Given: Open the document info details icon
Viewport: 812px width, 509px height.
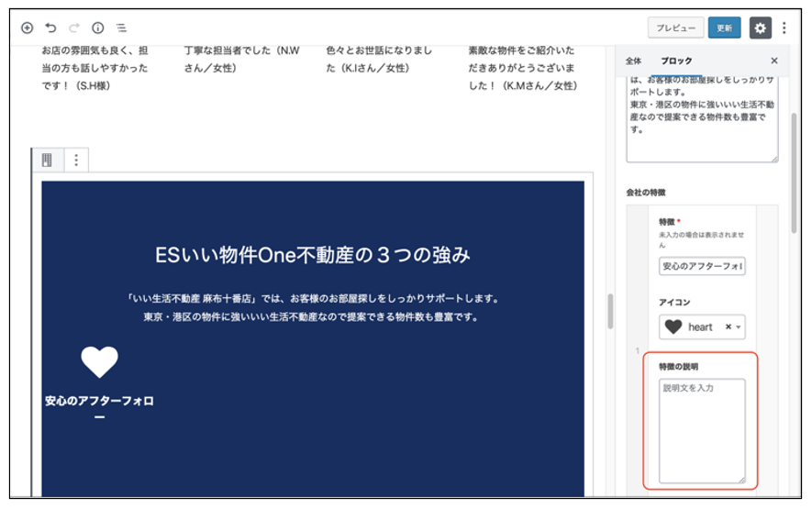Looking at the screenshot, I should pyautogui.click(x=98, y=28).
